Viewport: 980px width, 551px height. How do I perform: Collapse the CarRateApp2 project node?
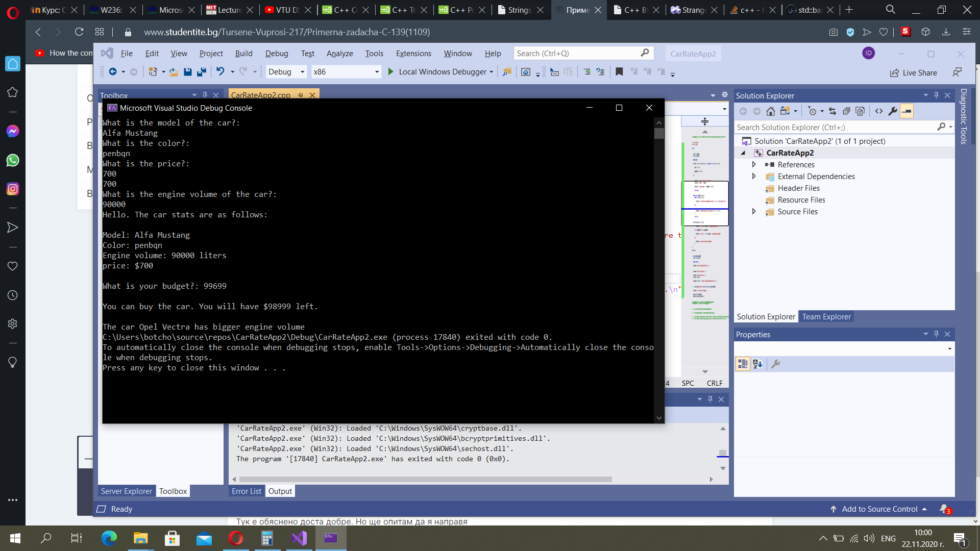pyautogui.click(x=743, y=153)
